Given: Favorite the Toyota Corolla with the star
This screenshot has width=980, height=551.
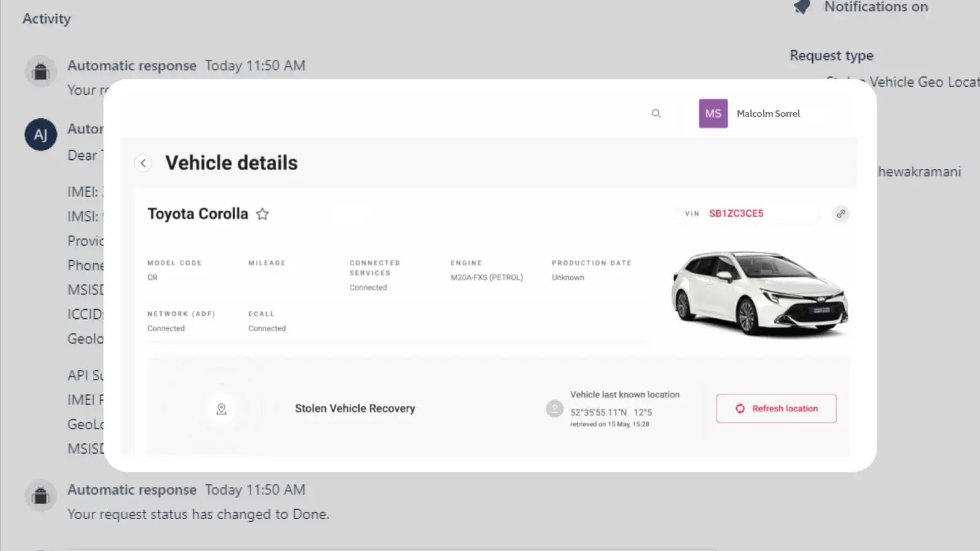Looking at the screenshot, I should 262,214.
